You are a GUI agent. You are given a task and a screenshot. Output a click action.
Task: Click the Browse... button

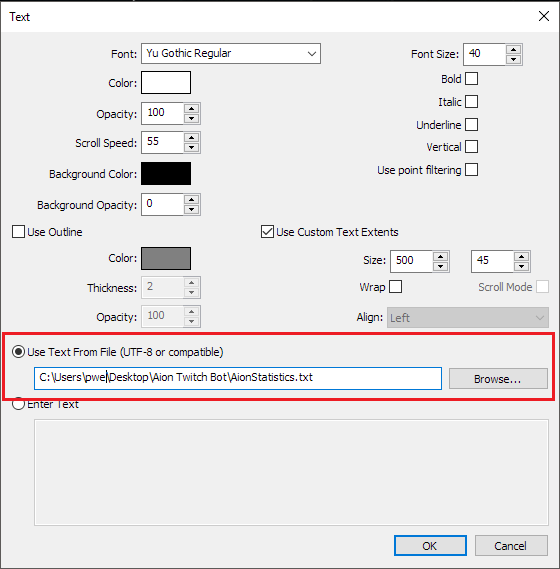498,379
